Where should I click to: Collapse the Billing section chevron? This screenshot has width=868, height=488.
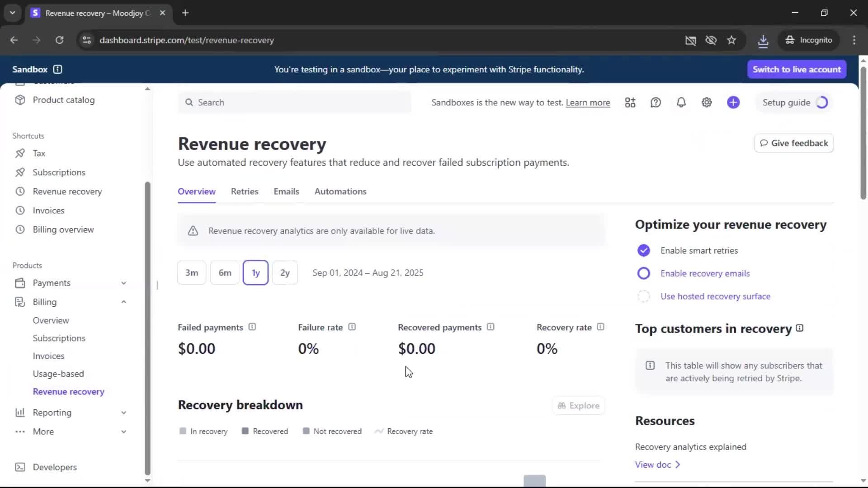pyautogui.click(x=123, y=302)
